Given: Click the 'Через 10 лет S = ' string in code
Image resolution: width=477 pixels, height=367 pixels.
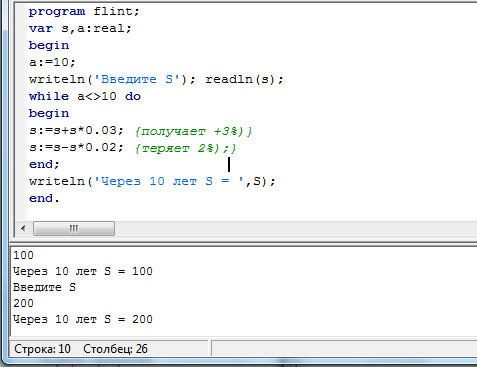Looking at the screenshot, I should 170,181.
